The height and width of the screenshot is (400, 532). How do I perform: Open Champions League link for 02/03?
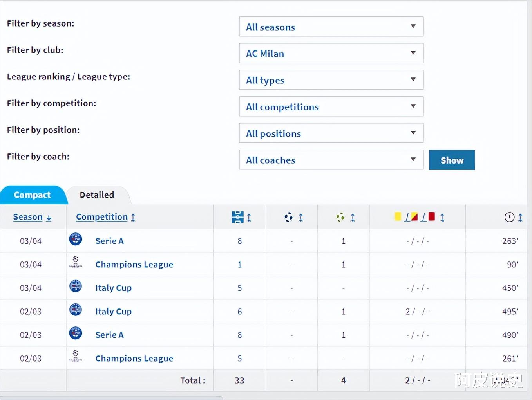point(134,359)
